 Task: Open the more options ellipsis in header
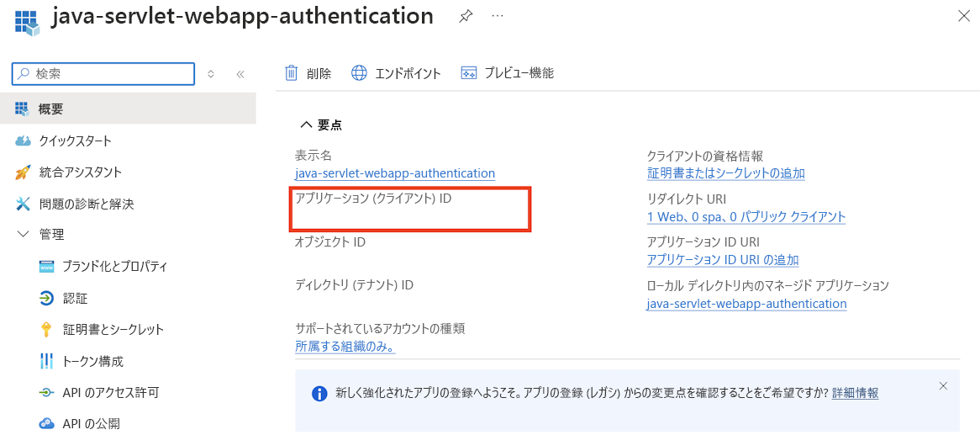point(498,17)
